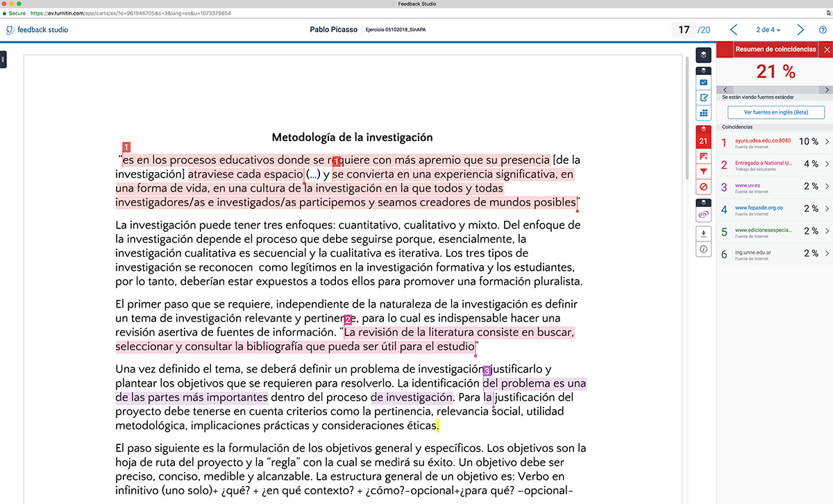Click the 'Resumen de coincidencias' header

[x=775, y=49]
